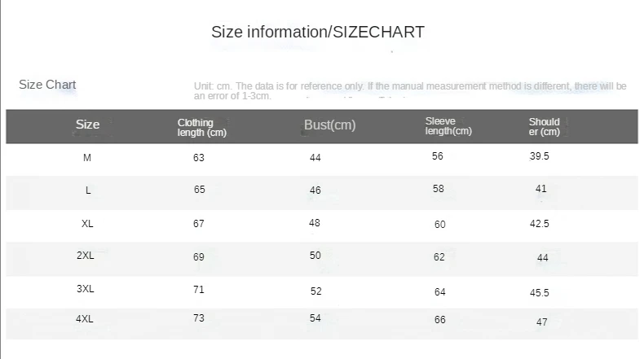Click the Clothing length (cm) header
Screen dimensions: 644x359
tap(201, 128)
